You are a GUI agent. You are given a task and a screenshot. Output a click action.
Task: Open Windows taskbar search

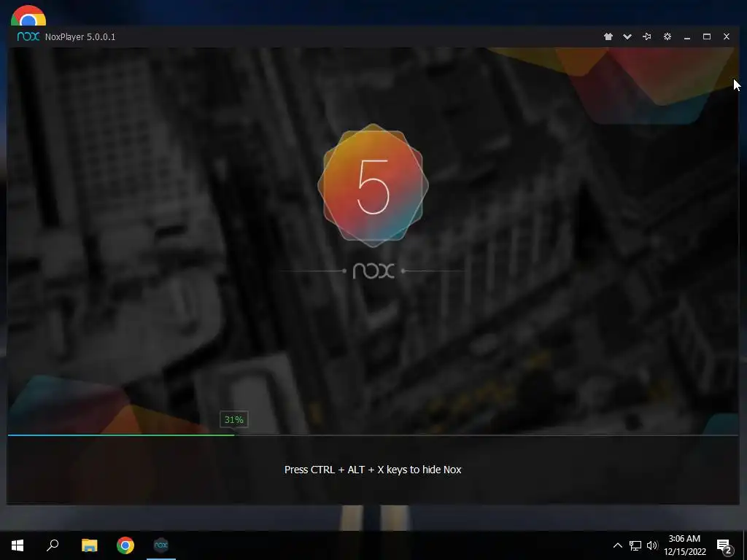pyautogui.click(x=53, y=545)
